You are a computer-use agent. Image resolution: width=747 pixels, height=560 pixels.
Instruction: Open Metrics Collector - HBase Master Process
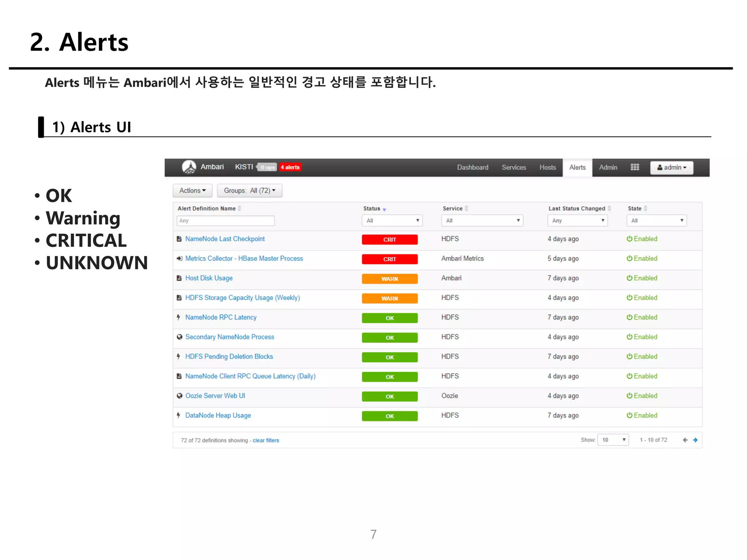(244, 258)
